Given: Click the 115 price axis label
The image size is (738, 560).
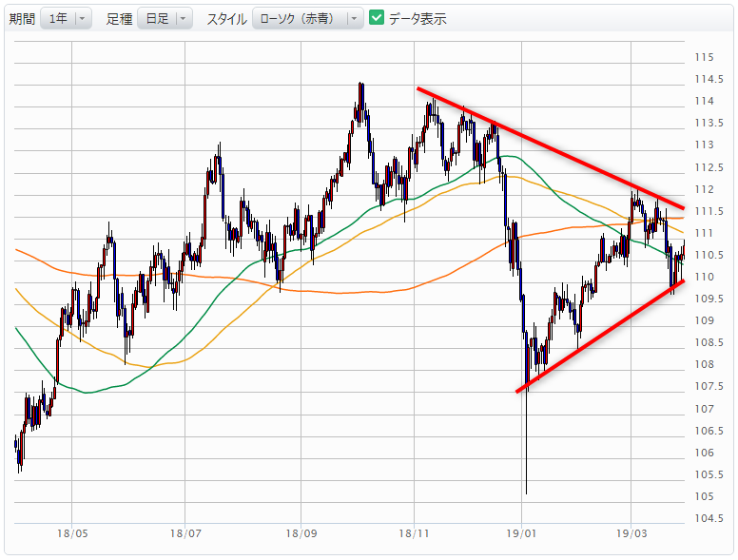Looking at the screenshot, I should coord(704,57).
